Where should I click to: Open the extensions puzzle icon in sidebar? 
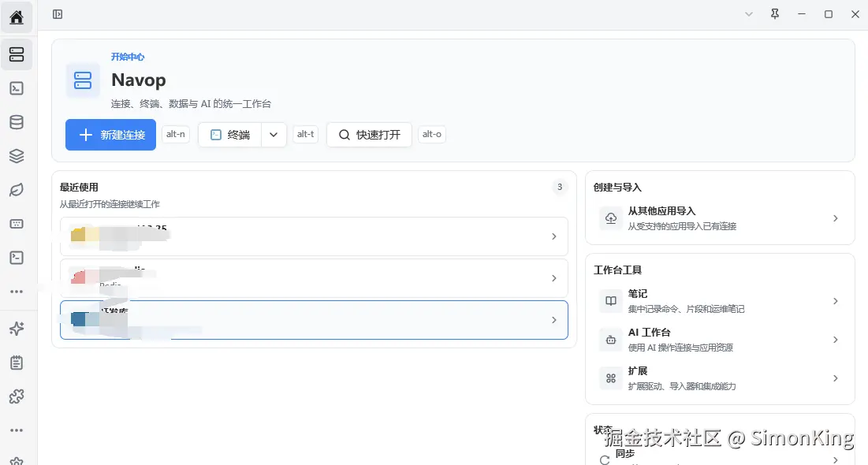[x=17, y=396]
